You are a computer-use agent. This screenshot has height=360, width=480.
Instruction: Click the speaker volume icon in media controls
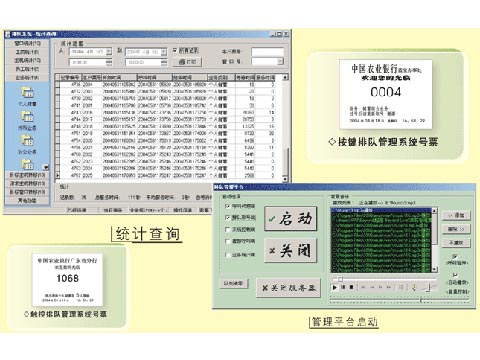tap(414, 287)
